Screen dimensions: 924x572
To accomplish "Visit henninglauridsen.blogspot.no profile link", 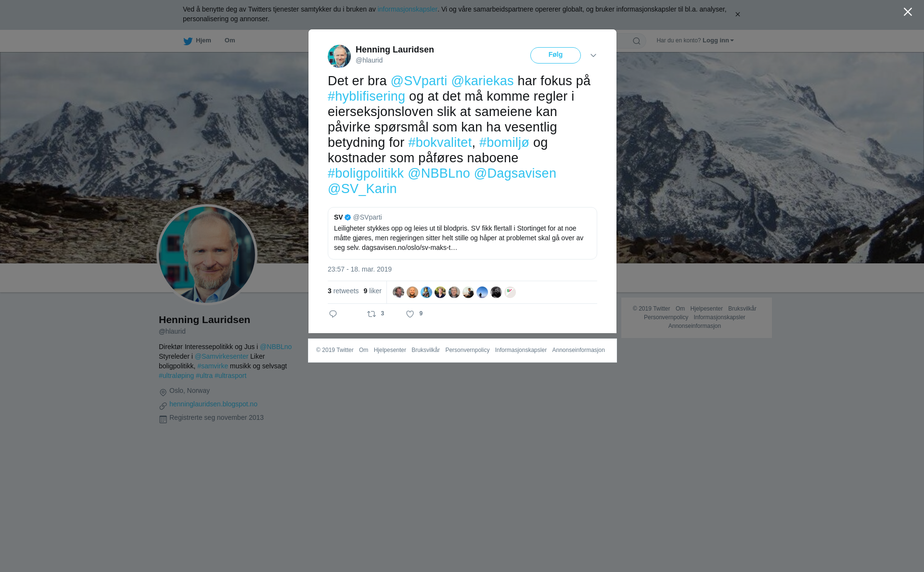I will 213,404.
